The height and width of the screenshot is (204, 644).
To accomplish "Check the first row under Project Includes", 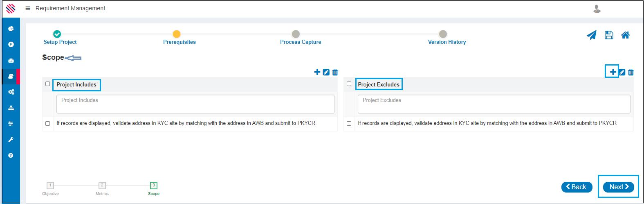I will point(47,123).
